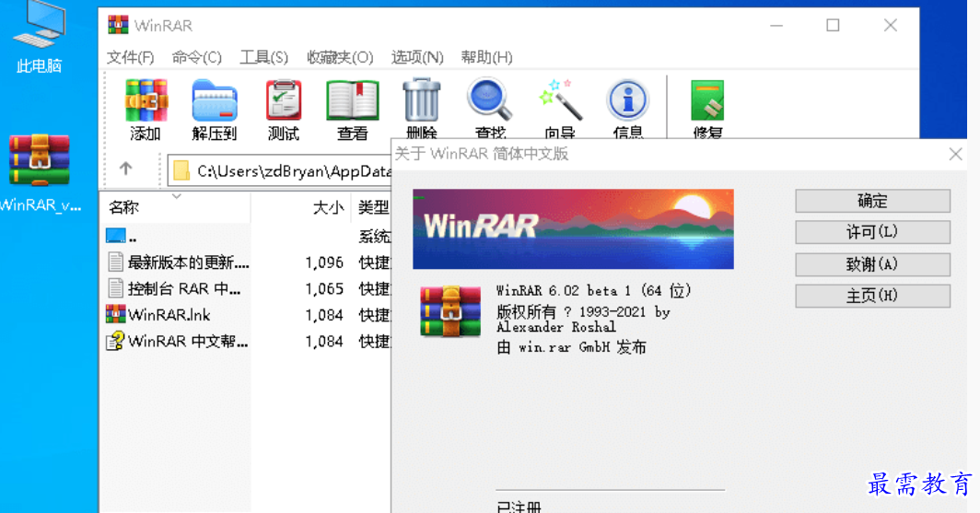Screen dimensions: 980x513
Task: Click the WinRAR.lnk file icon
Action: point(116,314)
